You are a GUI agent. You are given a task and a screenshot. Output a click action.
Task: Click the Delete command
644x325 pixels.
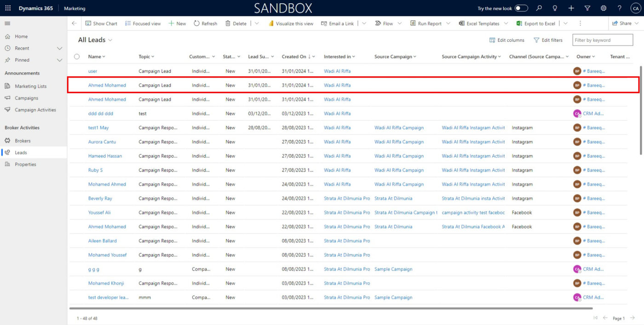click(x=236, y=23)
